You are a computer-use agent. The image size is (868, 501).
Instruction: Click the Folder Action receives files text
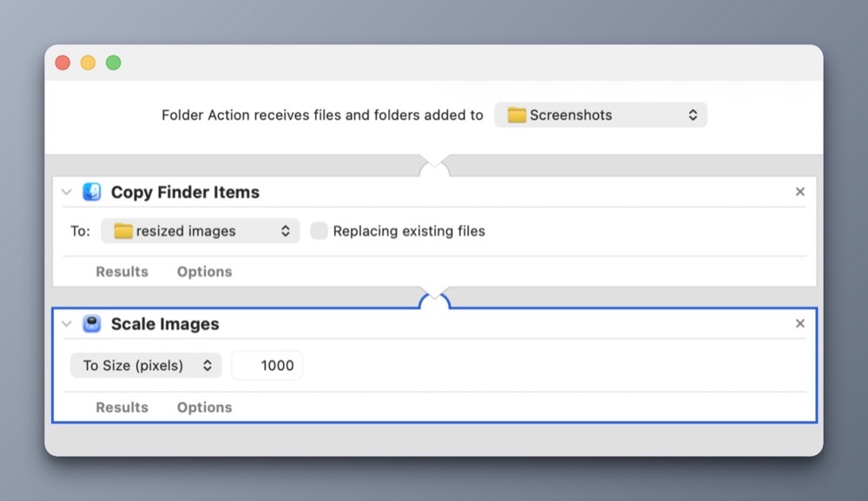[x=322, y=115]
